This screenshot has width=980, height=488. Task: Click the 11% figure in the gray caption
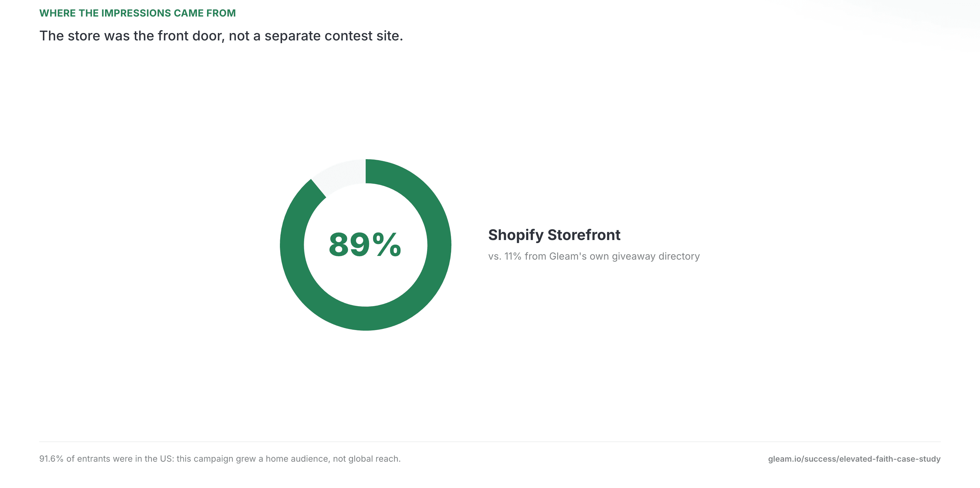click(512, 256)
